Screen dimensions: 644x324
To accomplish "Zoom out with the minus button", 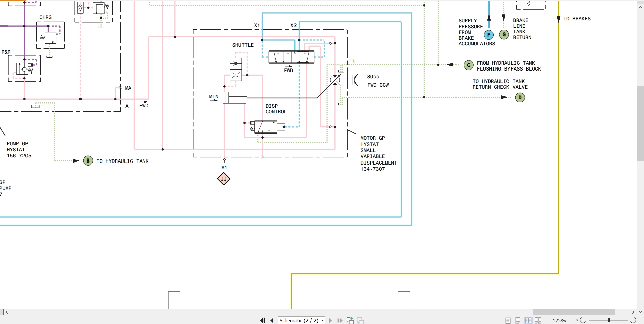I will (x=583, y=320).
